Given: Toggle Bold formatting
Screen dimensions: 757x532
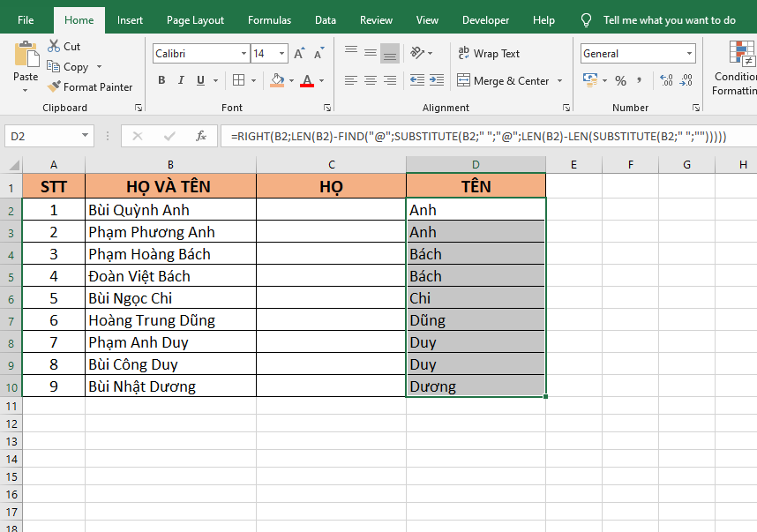Looking at the screenshot, I should 161,80.
